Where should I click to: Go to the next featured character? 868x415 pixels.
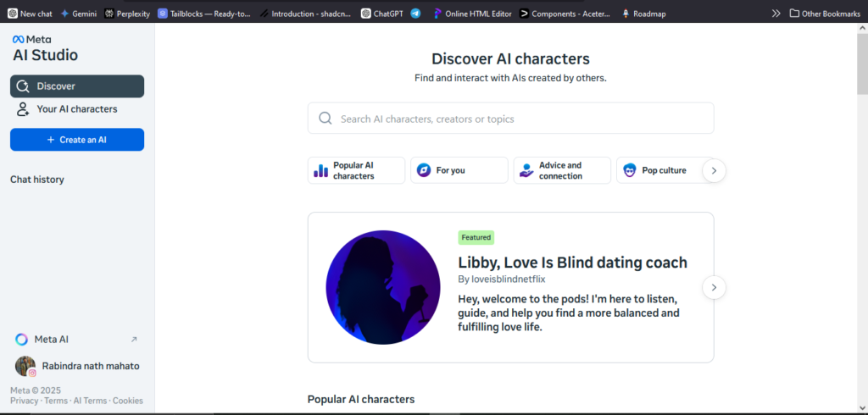[x=714, y=288]
